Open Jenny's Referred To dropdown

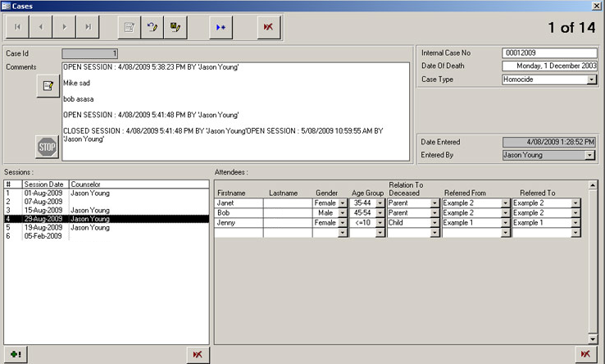coord(575,223)
